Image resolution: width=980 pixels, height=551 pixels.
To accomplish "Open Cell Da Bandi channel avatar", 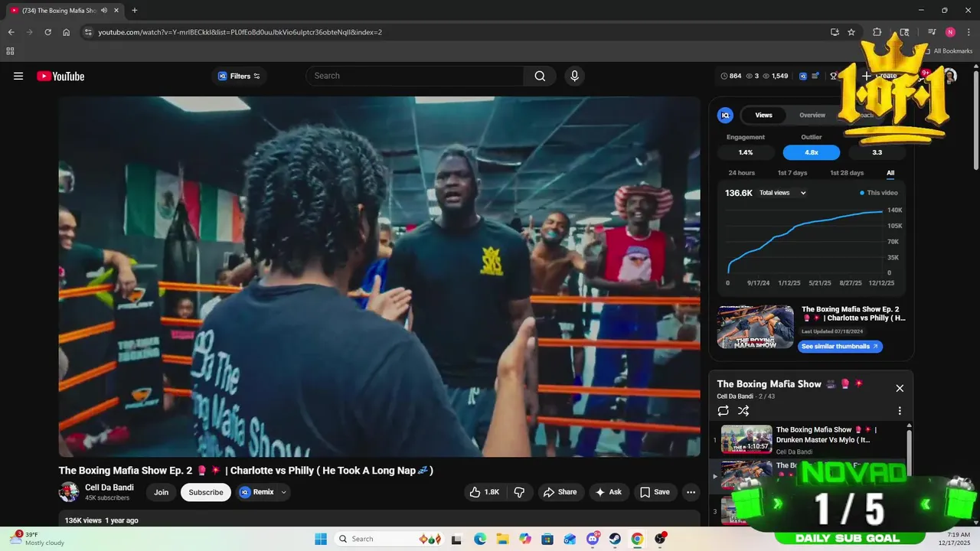I will coord(69,492).
